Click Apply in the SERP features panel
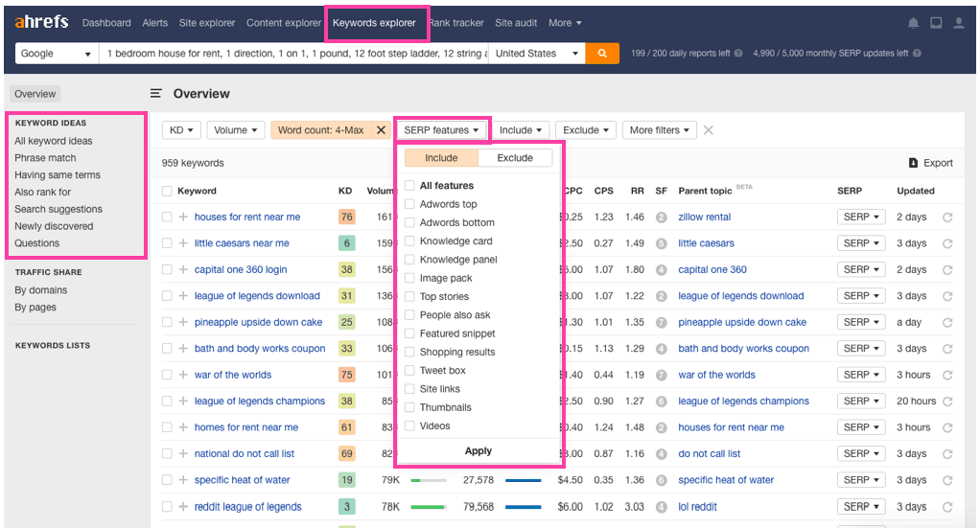The width and height of the screenshot is (980, 528). [x=478, y=450]
